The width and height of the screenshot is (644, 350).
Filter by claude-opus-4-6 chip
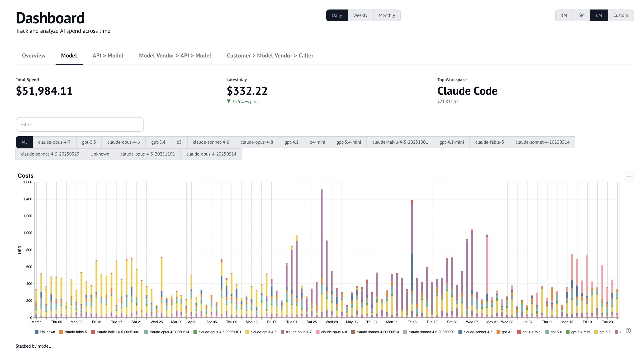[x=123, y=142]
